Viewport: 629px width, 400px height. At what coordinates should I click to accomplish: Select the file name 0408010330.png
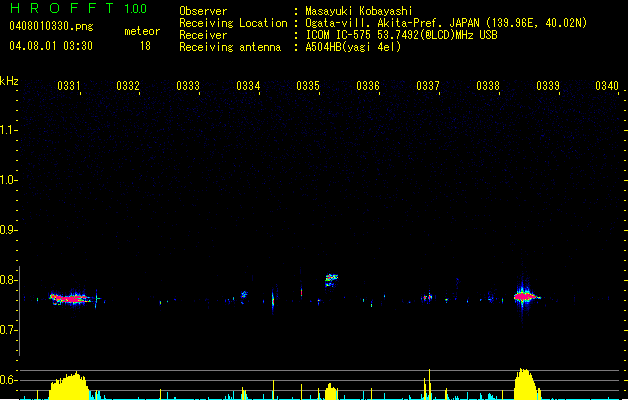pos(51,26)
